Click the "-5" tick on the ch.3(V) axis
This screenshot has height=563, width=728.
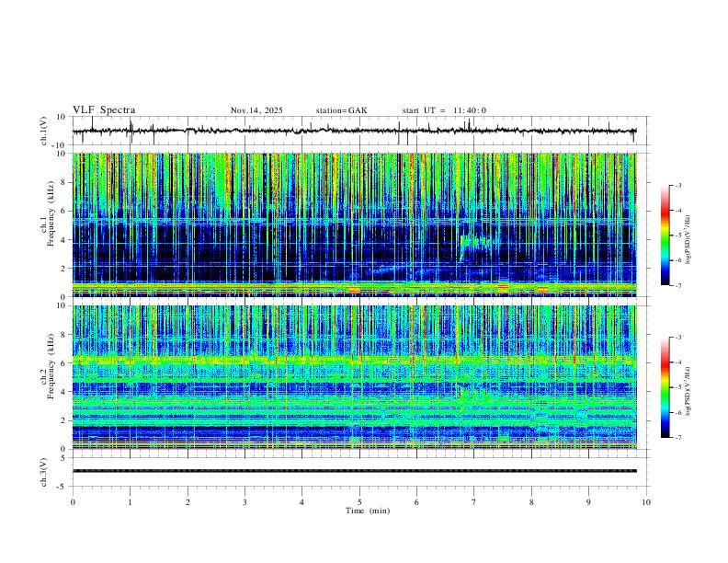click(x=63, y=487)
